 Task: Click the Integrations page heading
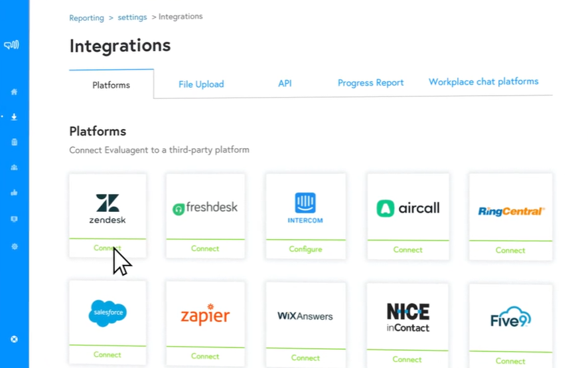click(120, 46)
